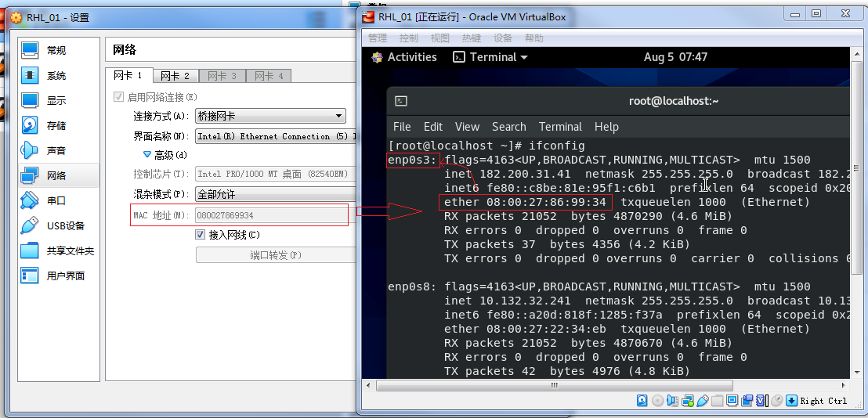Click the ether 08:00:27:86:99:34 text
The width and height of the screenshot is (868, 418).
pyautogui.click(x=525, y=202)
